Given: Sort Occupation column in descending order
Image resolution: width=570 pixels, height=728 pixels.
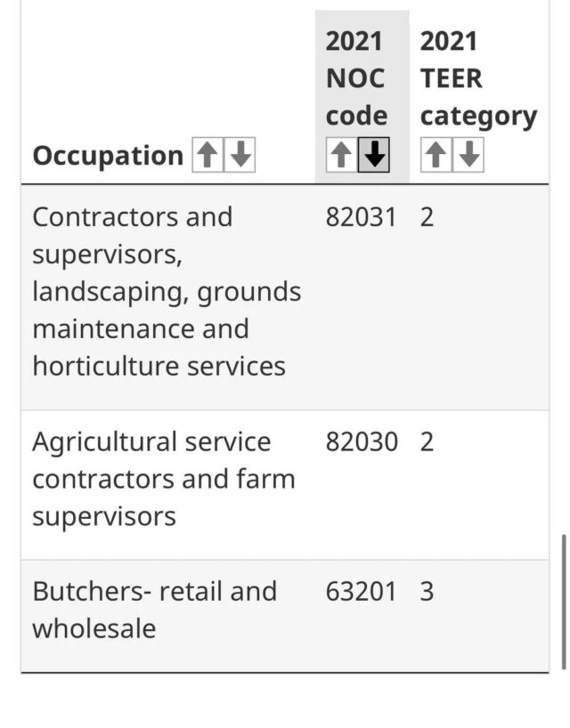Looking at the screenshot, I should click(x=240, y=157).
